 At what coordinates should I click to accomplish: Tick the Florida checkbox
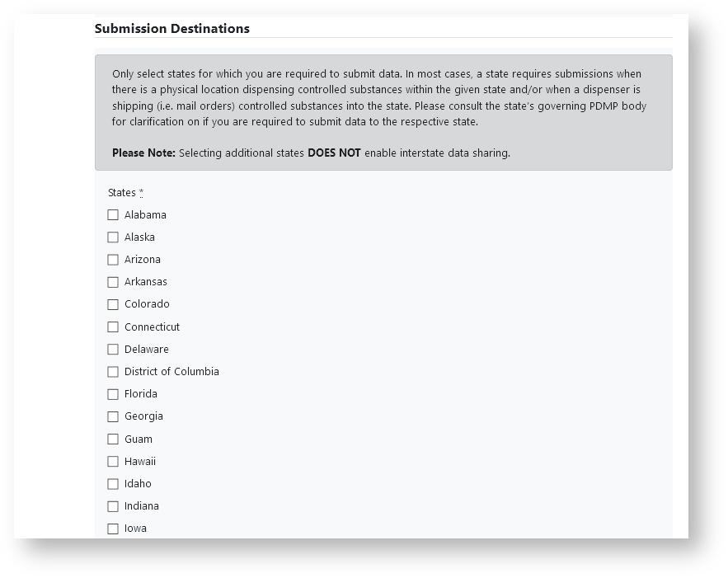point(113,394)
